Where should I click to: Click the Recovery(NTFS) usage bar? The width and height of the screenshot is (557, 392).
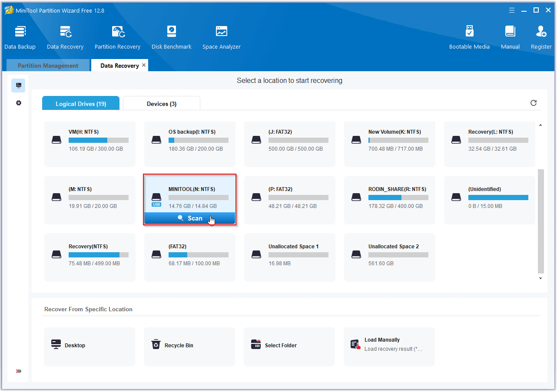click(99, 255)
